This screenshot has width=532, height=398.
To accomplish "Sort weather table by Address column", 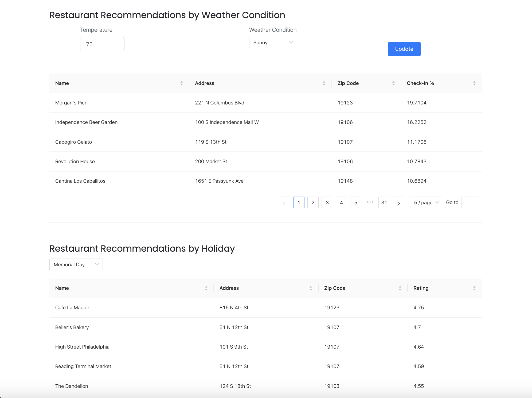I will pos(324,83).
